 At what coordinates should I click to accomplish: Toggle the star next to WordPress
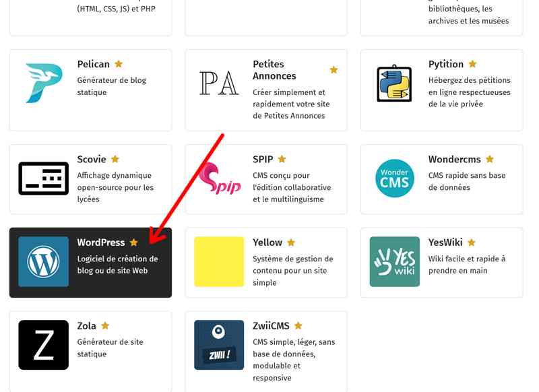(x=133, y=242)
